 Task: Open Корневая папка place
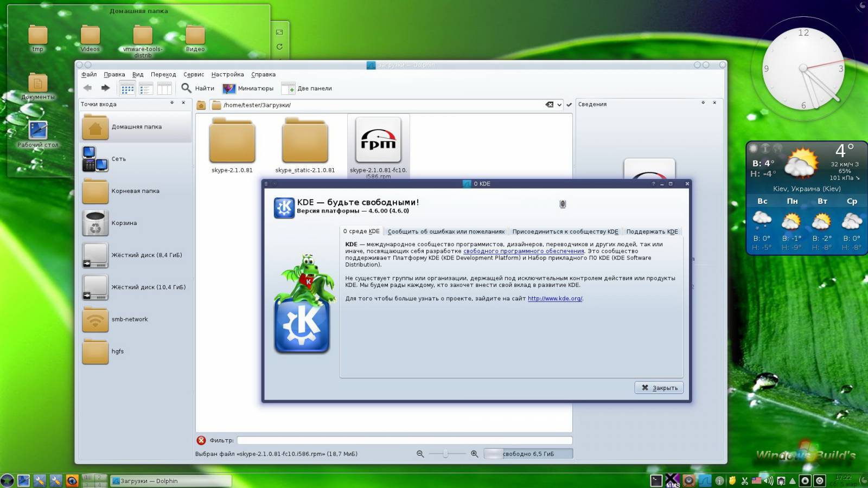[x=136, y=191]
